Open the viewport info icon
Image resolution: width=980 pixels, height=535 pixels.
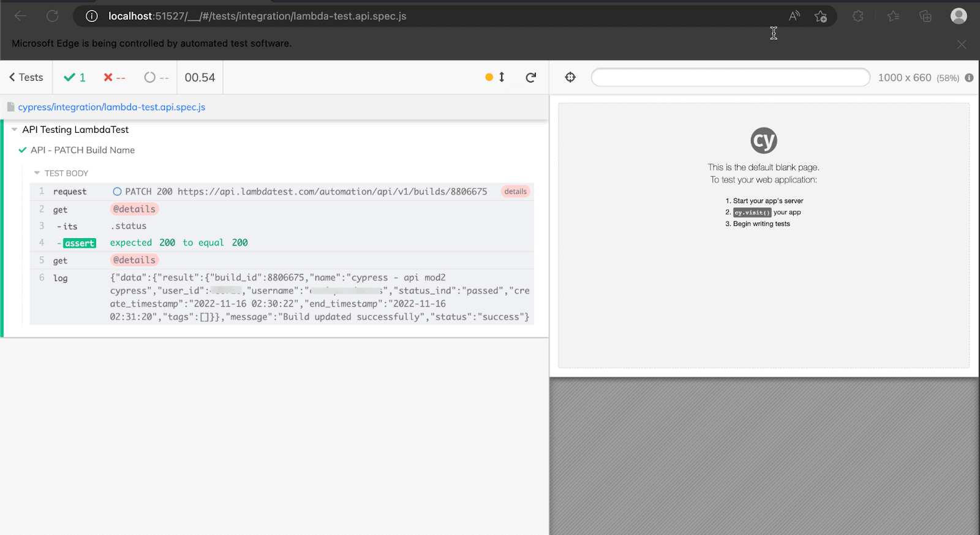click(x=969, y=78)
